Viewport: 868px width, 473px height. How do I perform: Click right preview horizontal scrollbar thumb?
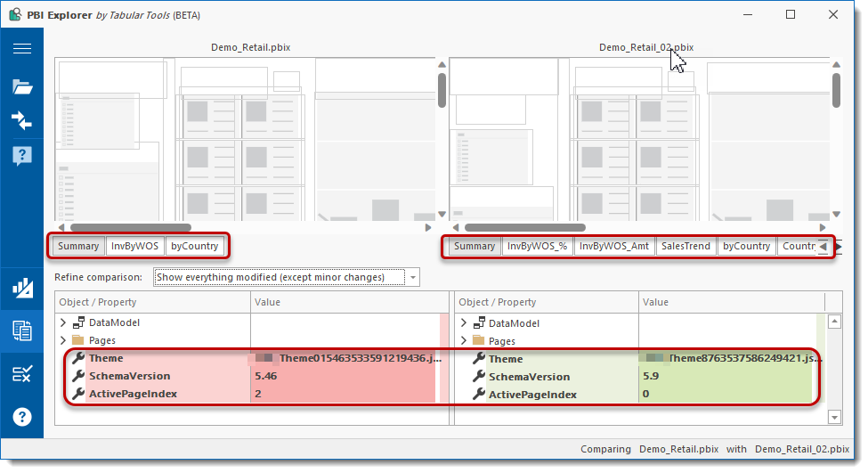pyautogui.click(x=524, y=227)
